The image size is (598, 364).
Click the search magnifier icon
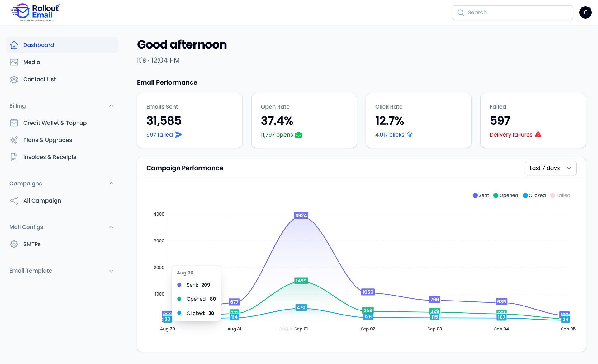coord(461,12)
